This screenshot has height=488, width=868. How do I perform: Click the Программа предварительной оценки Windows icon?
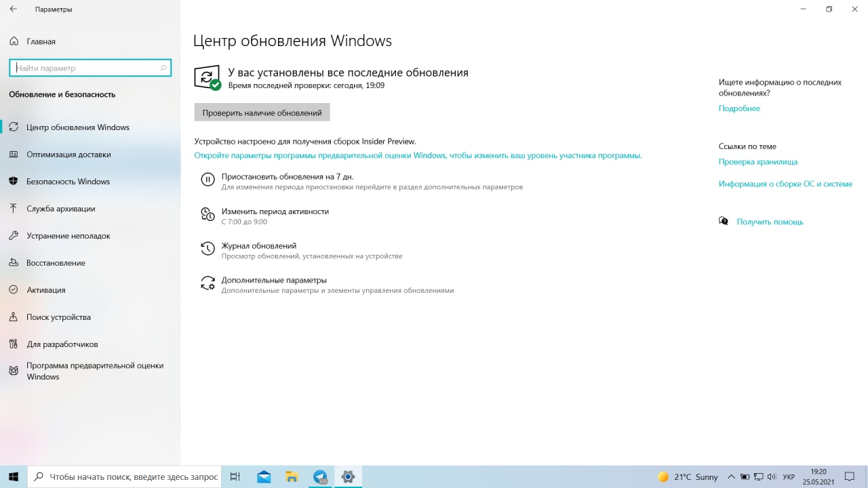pos(14,371)
